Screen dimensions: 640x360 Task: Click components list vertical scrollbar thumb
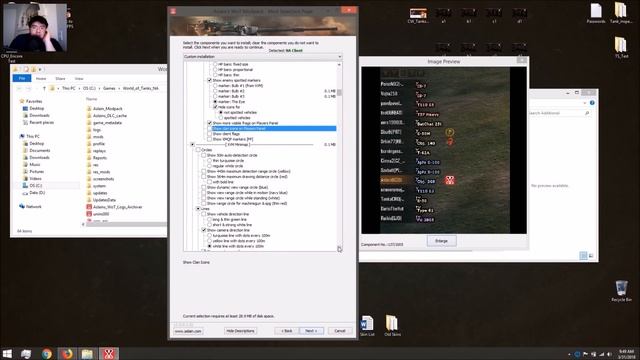click(x=339, y=93)
